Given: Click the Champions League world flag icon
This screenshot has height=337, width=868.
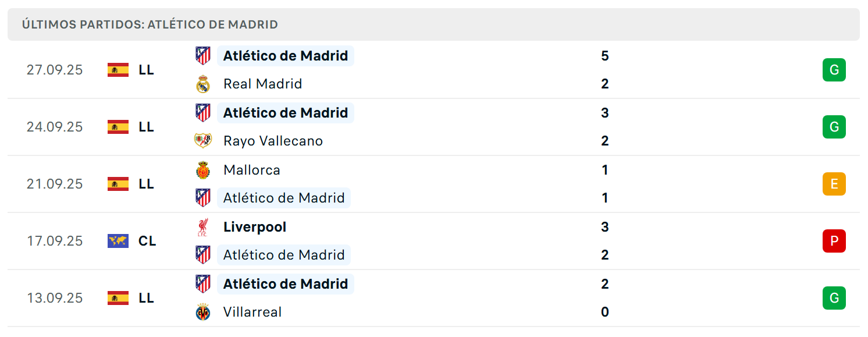Looking at the screenshot, I should tap(118, 241).
